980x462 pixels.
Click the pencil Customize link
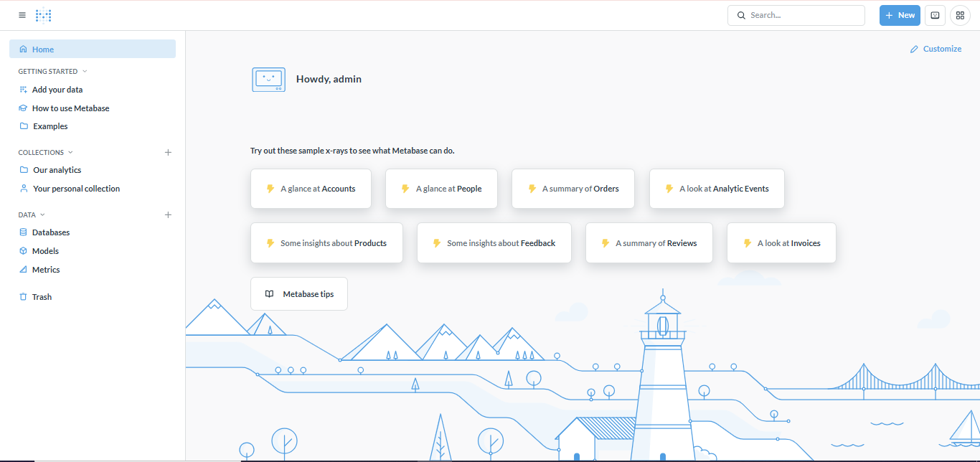[x=936, y=49]
